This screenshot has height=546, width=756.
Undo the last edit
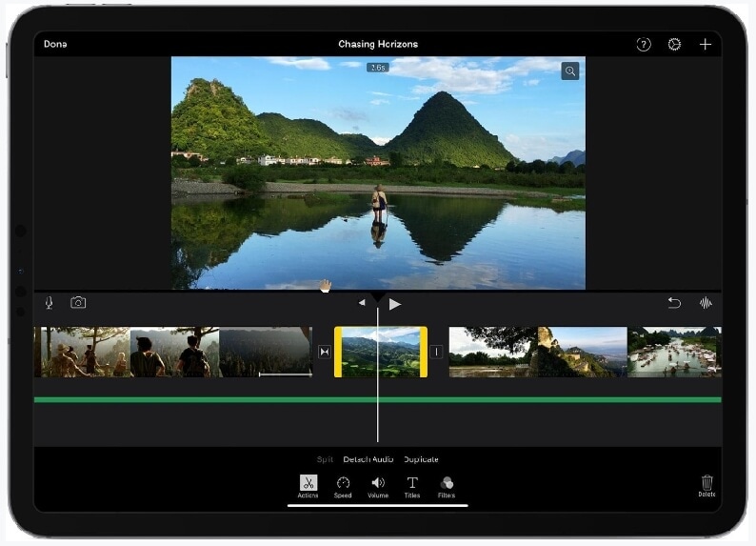click(x=674, y=303)
